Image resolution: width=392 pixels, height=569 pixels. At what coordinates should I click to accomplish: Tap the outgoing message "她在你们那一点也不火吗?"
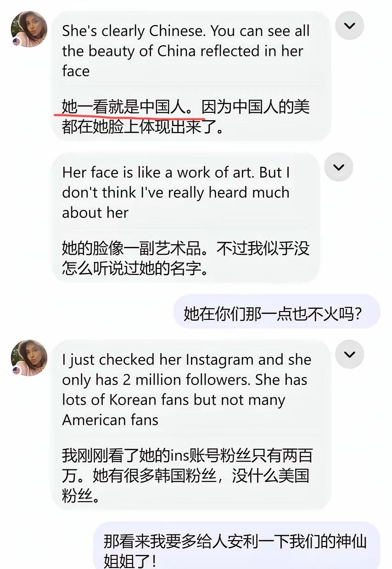coord(274,313)
